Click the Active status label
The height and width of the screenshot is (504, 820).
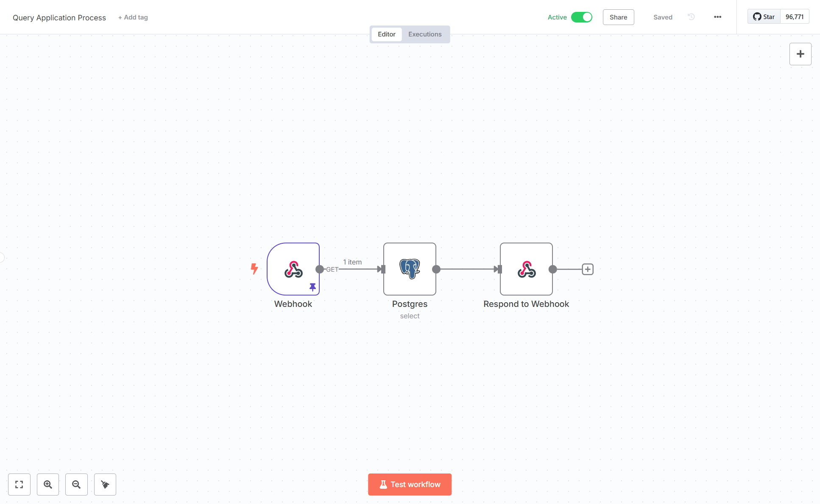pyautogui.click(x=557, y=17)
